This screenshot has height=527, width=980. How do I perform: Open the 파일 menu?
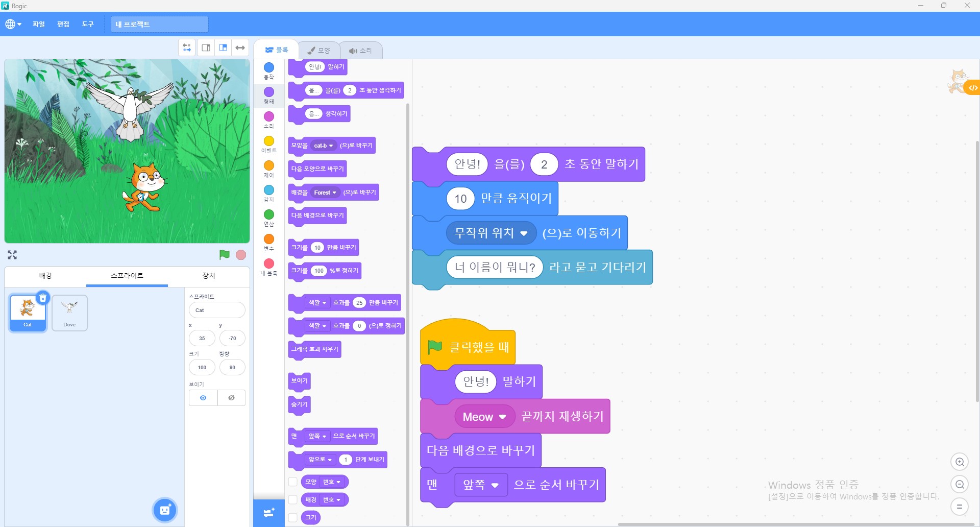[x=39, y=24]
